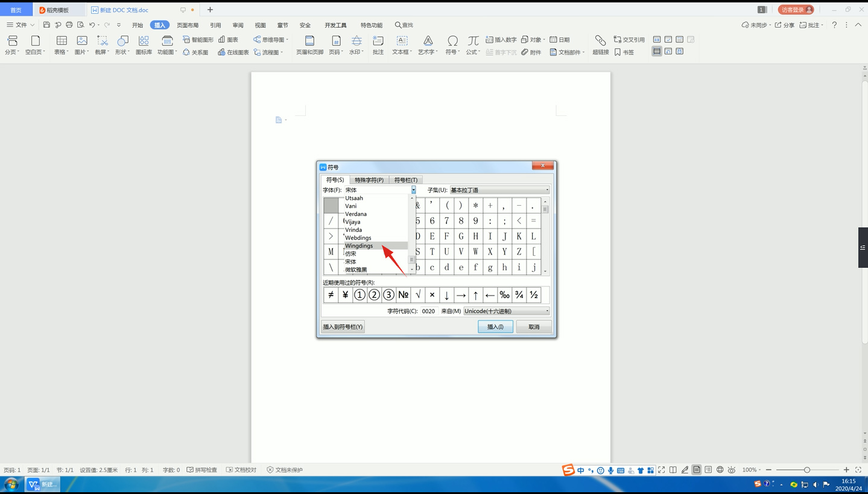
Task: Toggle reading layout book icon
Action: [673, 470]
